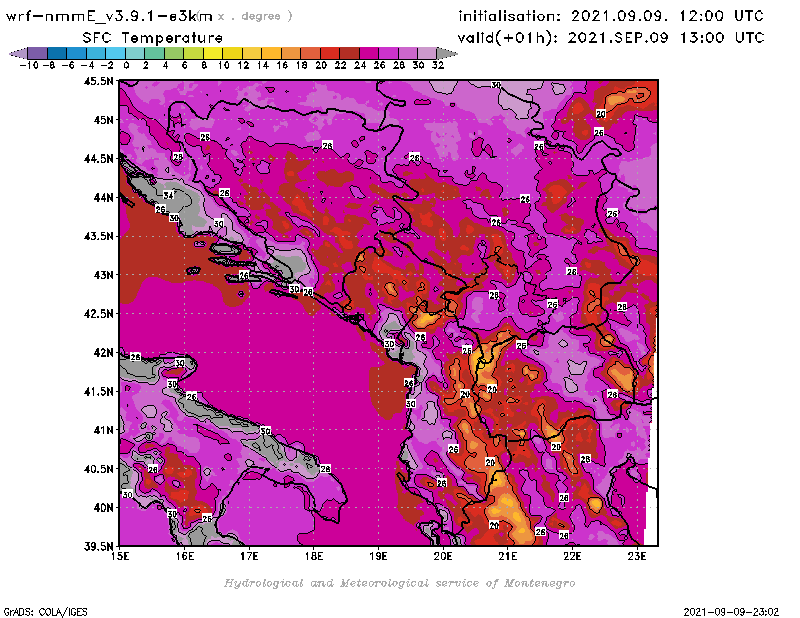This screenshot has width=800, height=618.
Task: Click the 'valid(+01h)' forecast time line
Action: coord(611,37)
